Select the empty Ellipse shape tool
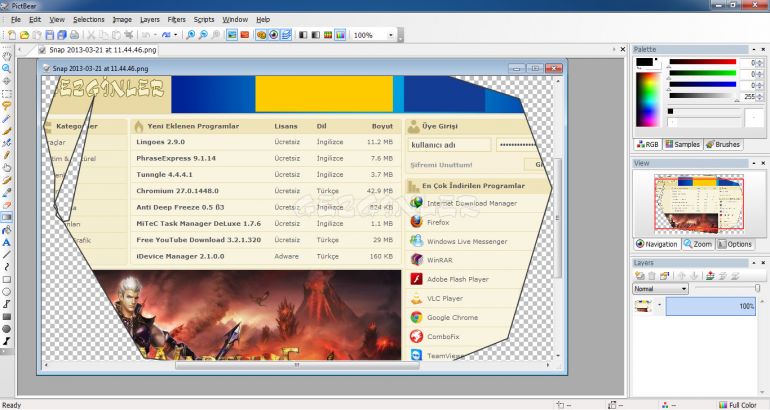 [x=6, y=292]
